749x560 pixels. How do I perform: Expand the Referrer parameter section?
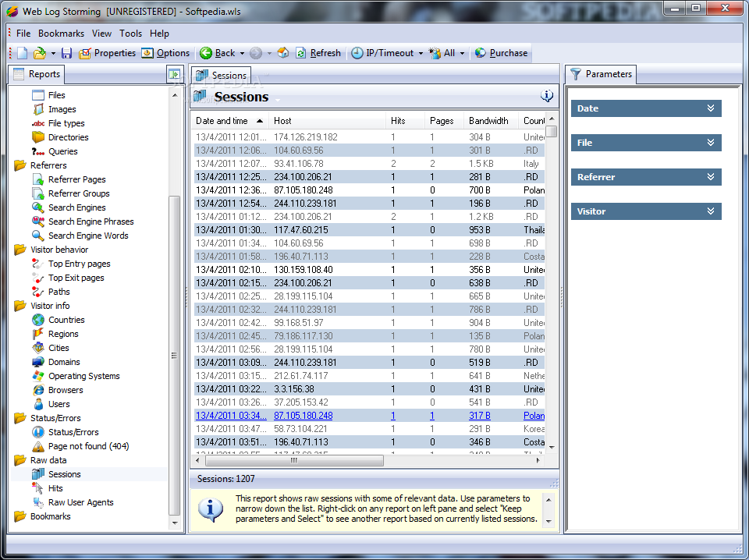(646, 177)
